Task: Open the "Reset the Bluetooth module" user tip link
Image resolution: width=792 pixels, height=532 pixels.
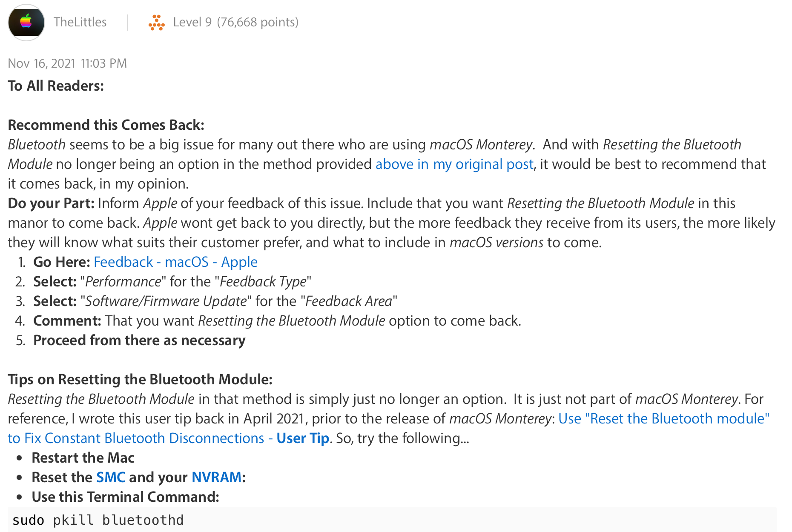Action: [x=664, y=419]
